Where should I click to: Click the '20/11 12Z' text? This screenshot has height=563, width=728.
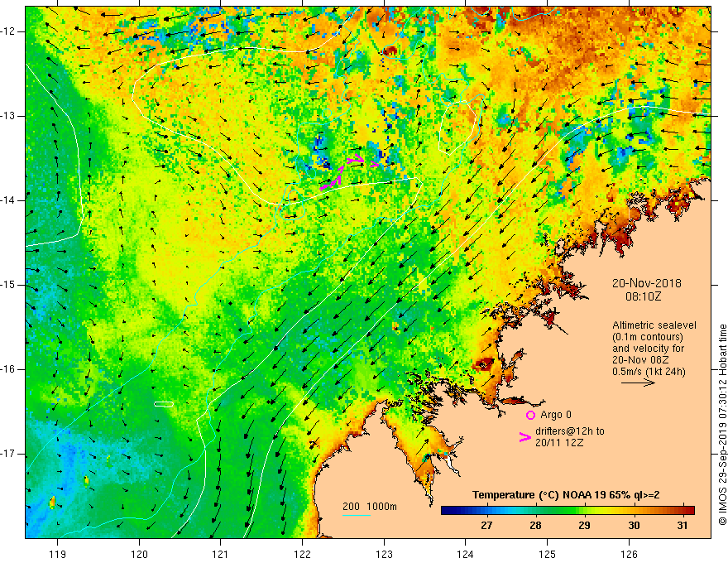pyautogui.click(x=559, y=443)
